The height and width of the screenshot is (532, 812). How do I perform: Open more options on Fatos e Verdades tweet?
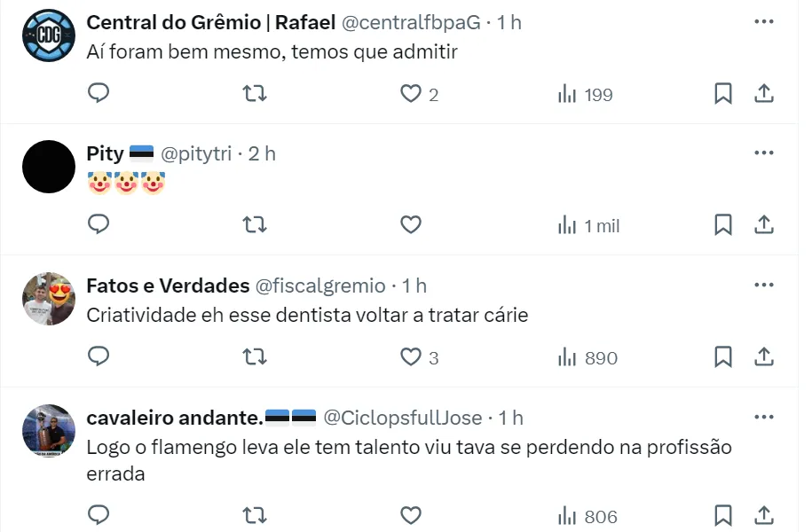[x=763, y=286]
